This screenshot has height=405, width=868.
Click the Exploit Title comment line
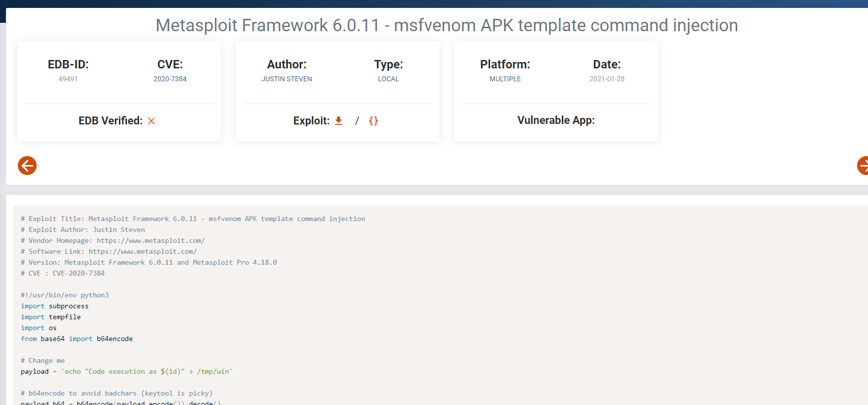(x=193, y=219)
